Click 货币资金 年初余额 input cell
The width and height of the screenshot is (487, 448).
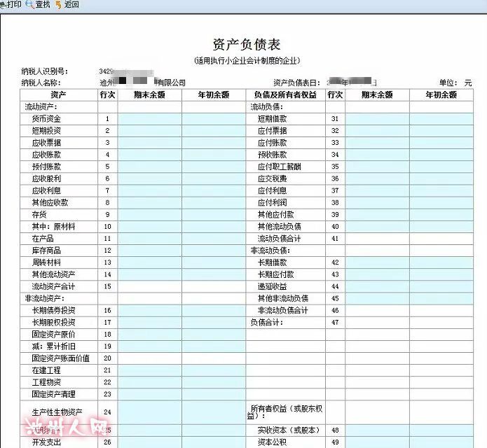[x=214, y=119]
